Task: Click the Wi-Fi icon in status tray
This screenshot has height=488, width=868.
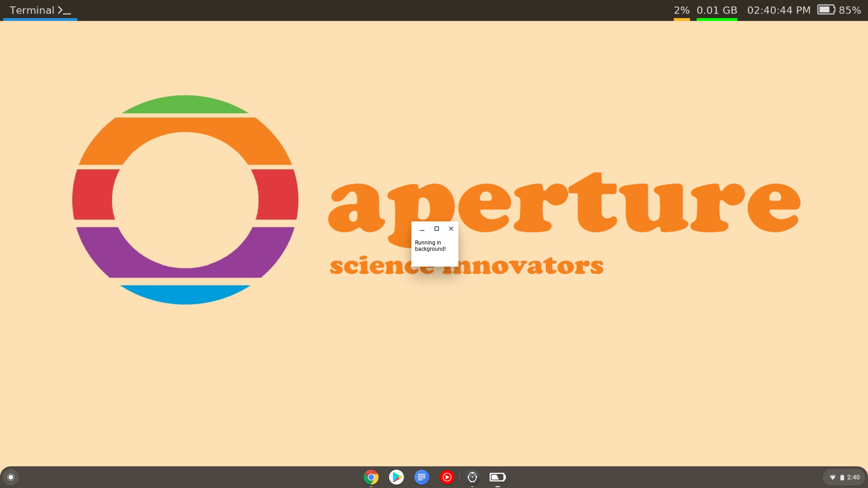Action: point(833,477)
